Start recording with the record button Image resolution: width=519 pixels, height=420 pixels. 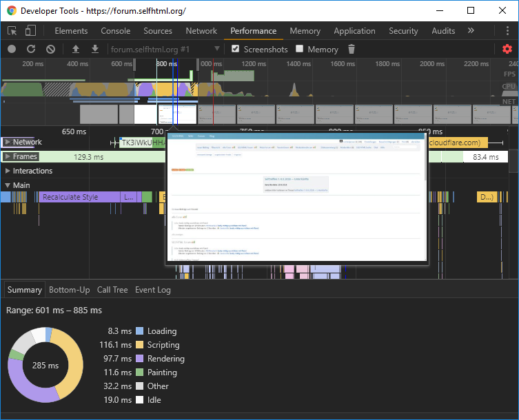(12, 49)
